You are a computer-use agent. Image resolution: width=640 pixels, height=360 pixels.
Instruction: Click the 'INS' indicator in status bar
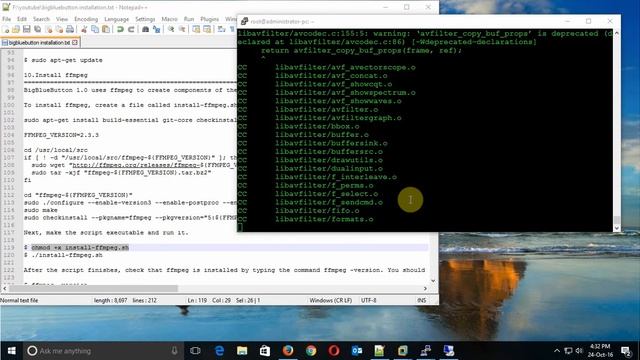click(422, 300)
